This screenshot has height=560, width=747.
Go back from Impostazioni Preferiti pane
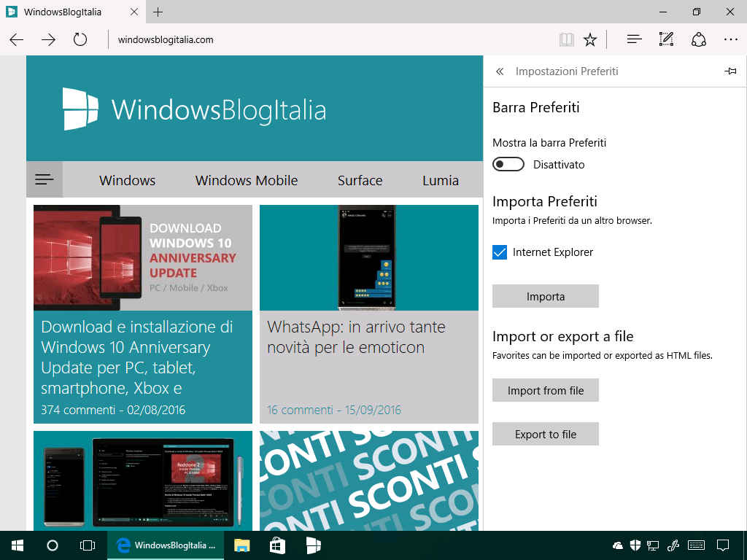coord(499,71)
